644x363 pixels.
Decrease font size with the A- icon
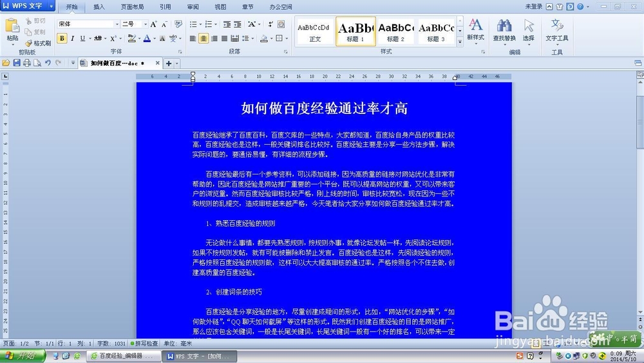[164, 24]
